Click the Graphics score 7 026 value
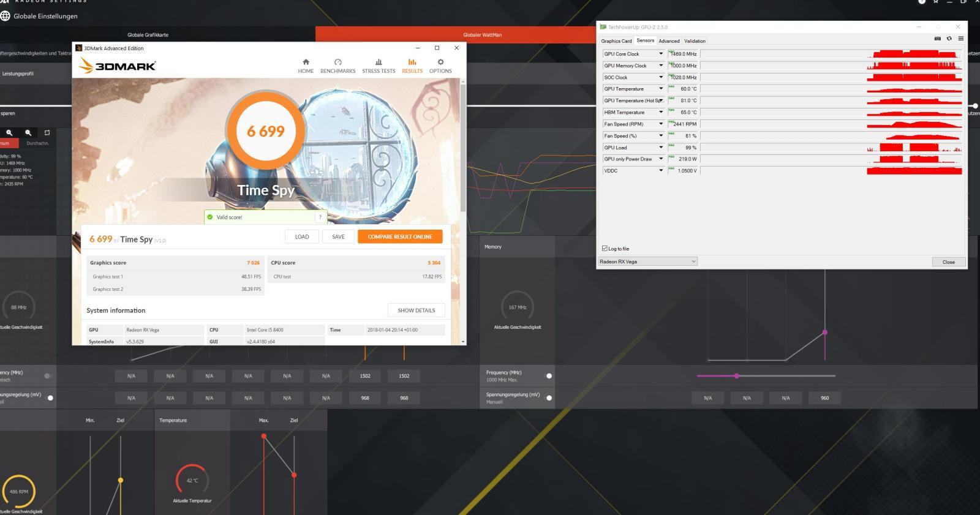 (253, 263)
